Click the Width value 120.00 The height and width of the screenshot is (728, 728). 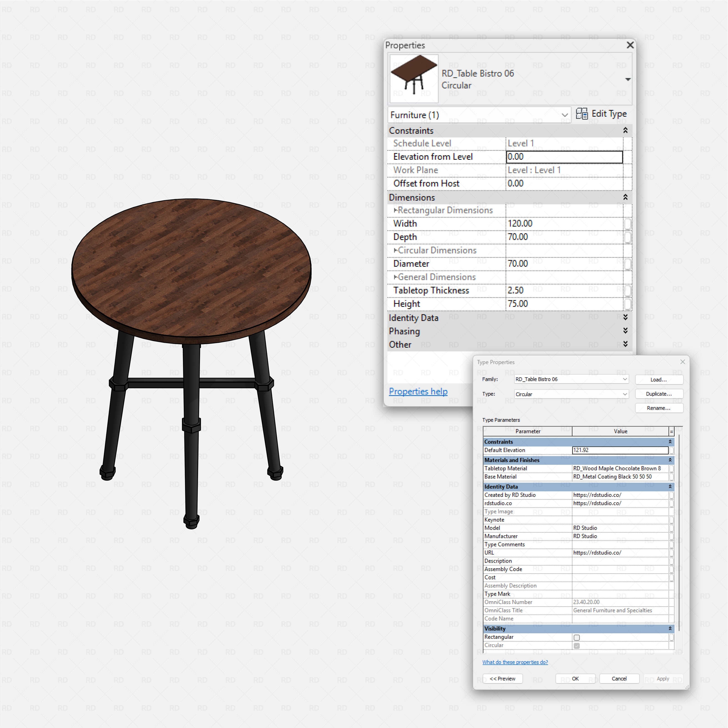[x=564, y=223]
